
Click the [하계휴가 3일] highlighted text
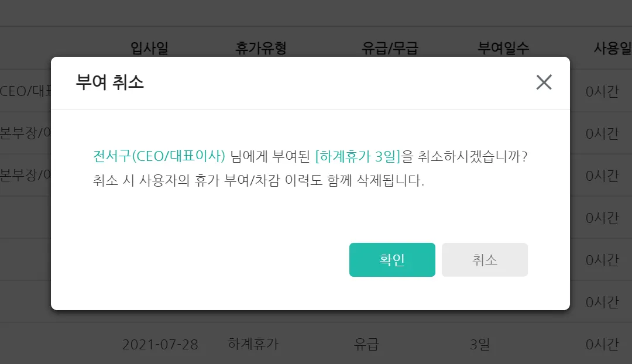point(358,156)
